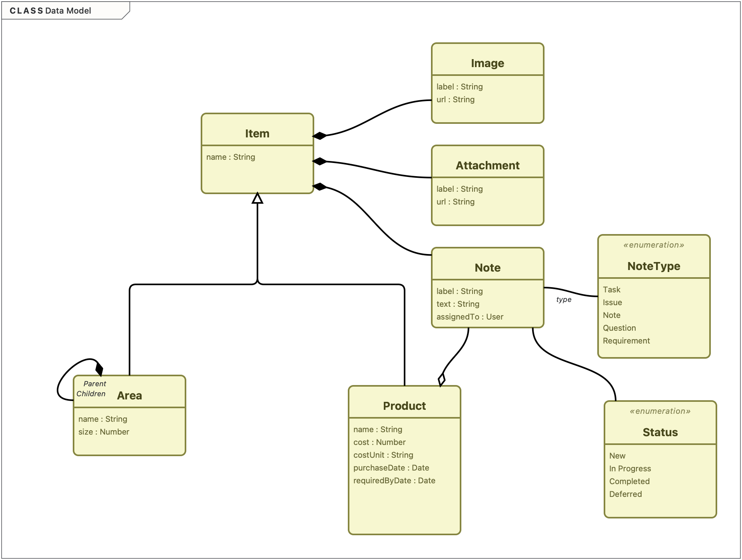Click the 'Task' literal in NoteType
This screenshot has height=560, width=742.
point(611,290)
